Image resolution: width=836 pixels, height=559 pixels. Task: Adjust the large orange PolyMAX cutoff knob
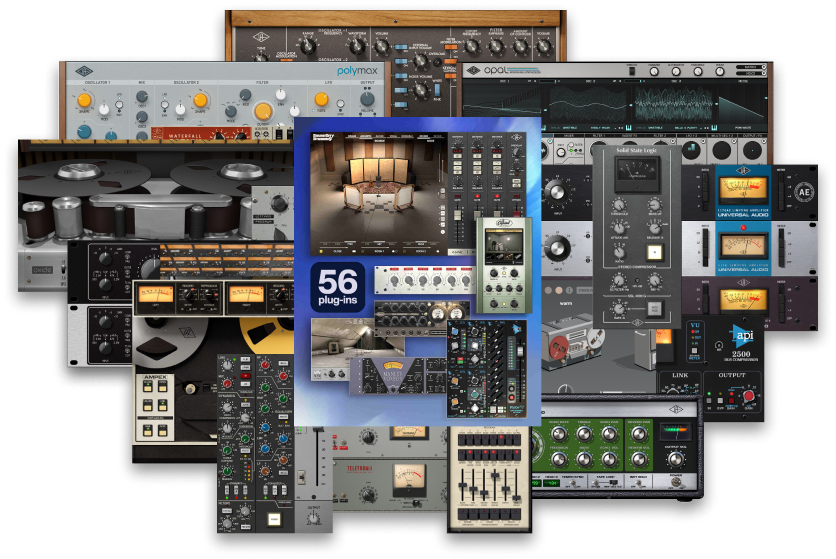[263, 111]
